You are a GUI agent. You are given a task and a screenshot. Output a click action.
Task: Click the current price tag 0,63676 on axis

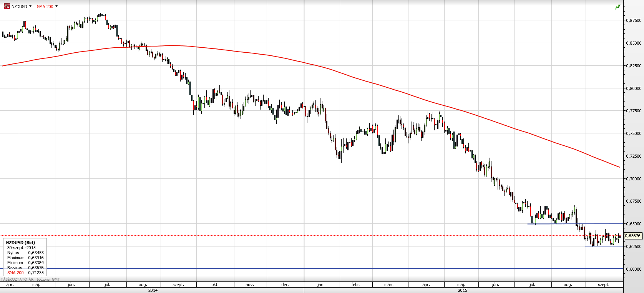point(633,236)
